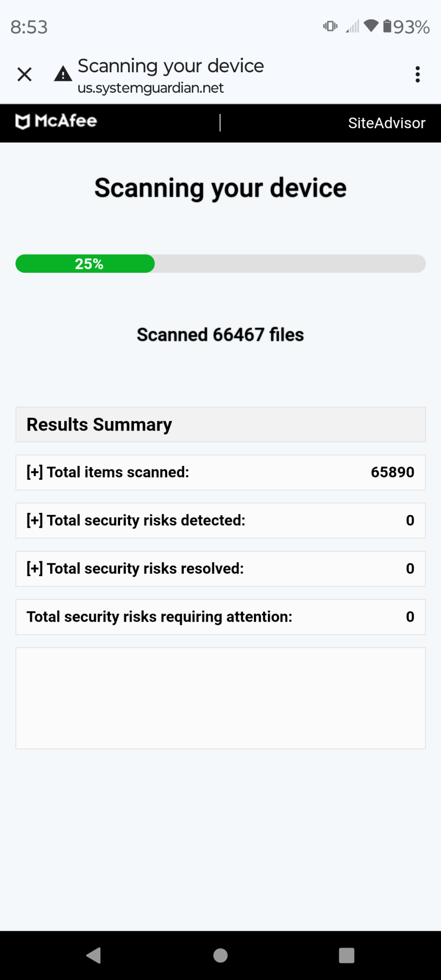Expand Total security risks resolved row
Screen dimensions: 441x980
pyautogui.click(x=35, y=568)
